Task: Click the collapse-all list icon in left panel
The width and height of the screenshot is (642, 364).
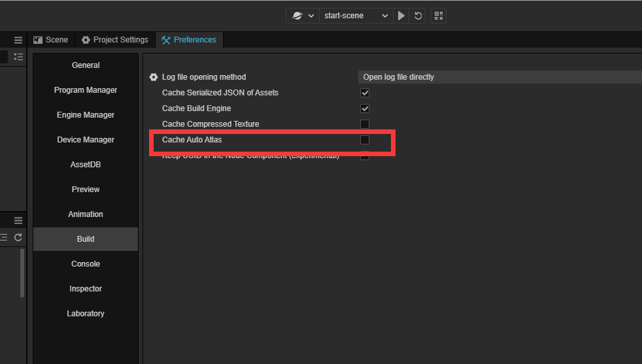Action: tap(18, 57)
